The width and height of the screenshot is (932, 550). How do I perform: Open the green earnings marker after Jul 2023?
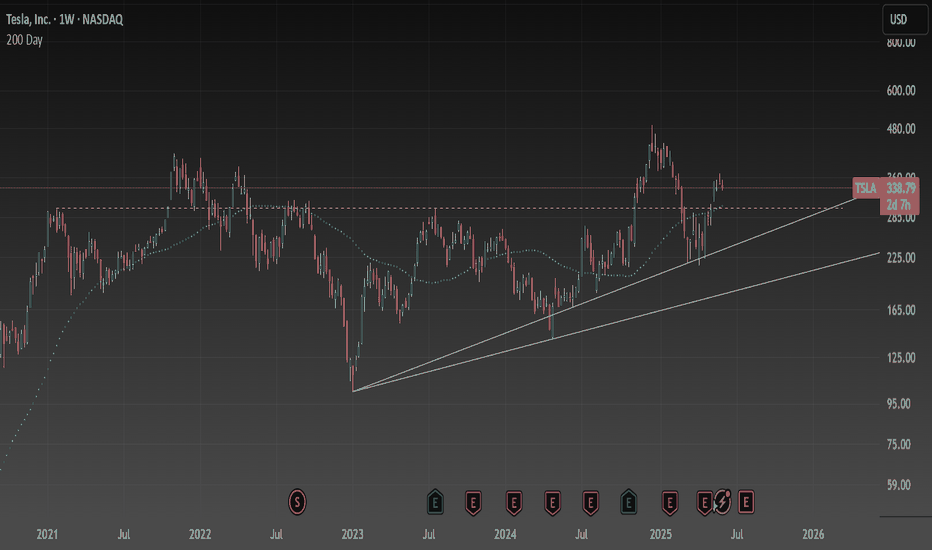pyautogui.click(x=435, y=502)
